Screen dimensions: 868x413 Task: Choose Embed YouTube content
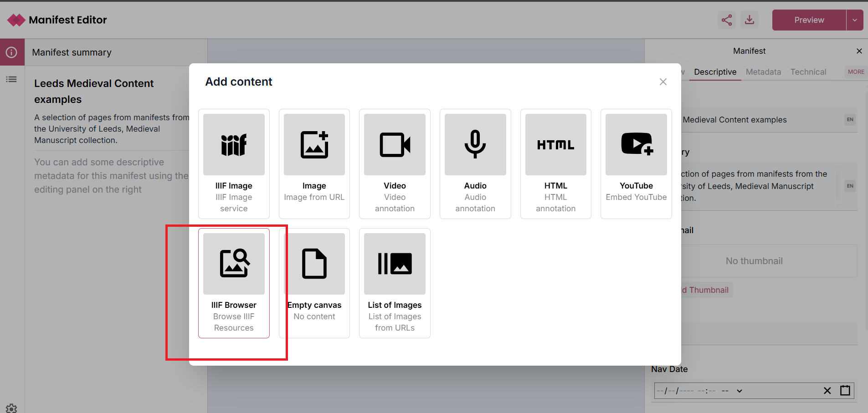636,163
